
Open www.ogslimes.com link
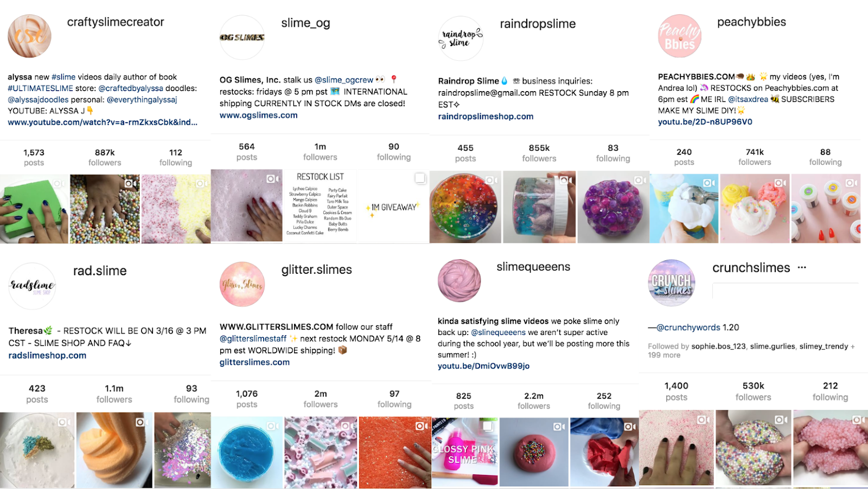coord(259,115)
